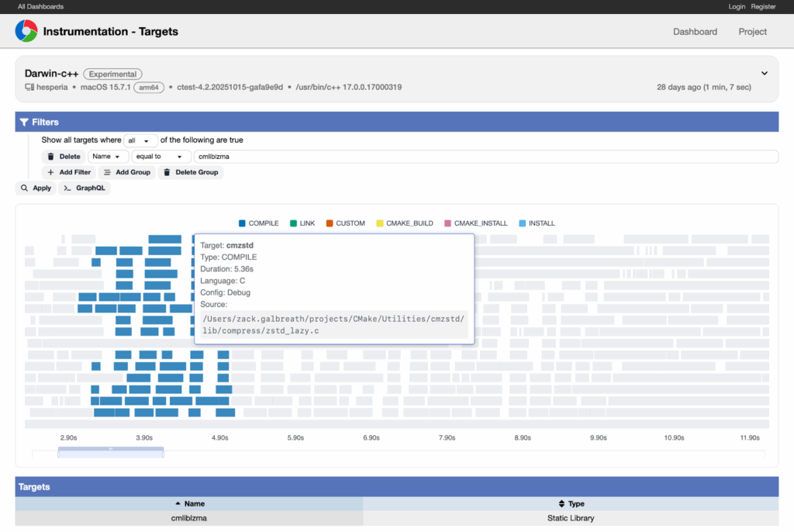The height and width of the screenshot is (532, 794).
Task: Open the all/any match dropdown
Action: click(141, 140)
